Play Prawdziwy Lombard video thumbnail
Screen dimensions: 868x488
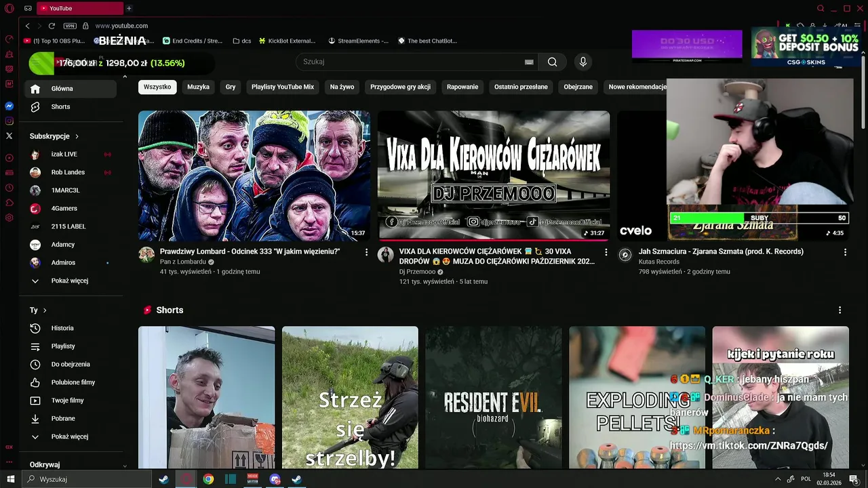pyautogui.click(x=254, y=176)
